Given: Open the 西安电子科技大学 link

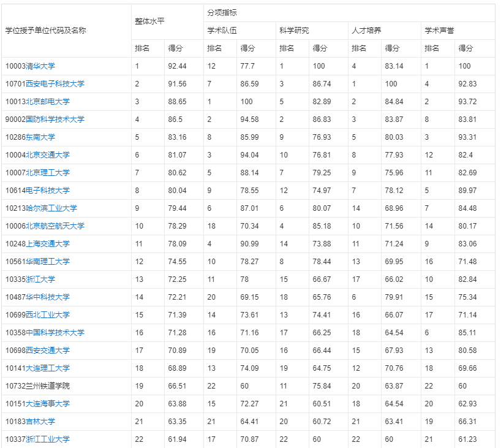Looking at the screenshot, I should 55,84.
